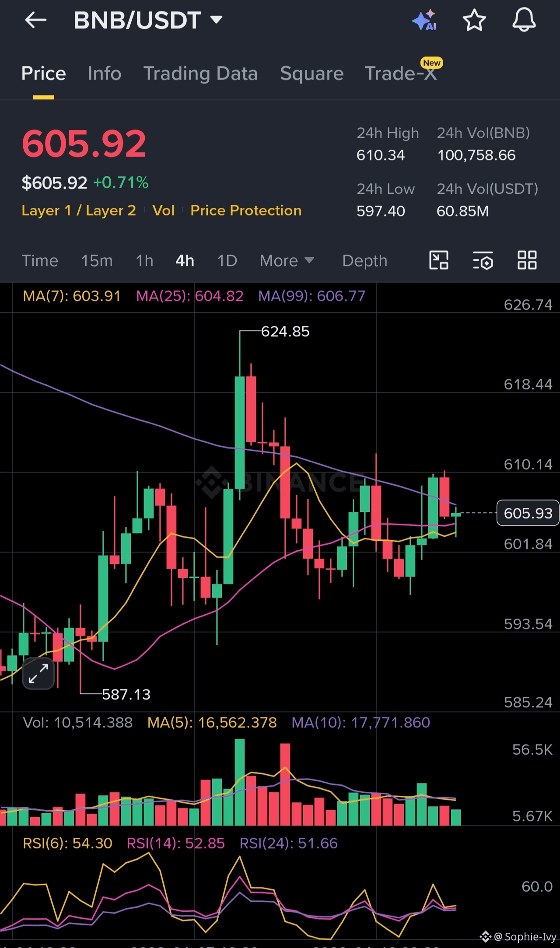Expand chart to fullscreen with arrows icon
The width and height of the screenshot is (560, 948).
[38, 673]
